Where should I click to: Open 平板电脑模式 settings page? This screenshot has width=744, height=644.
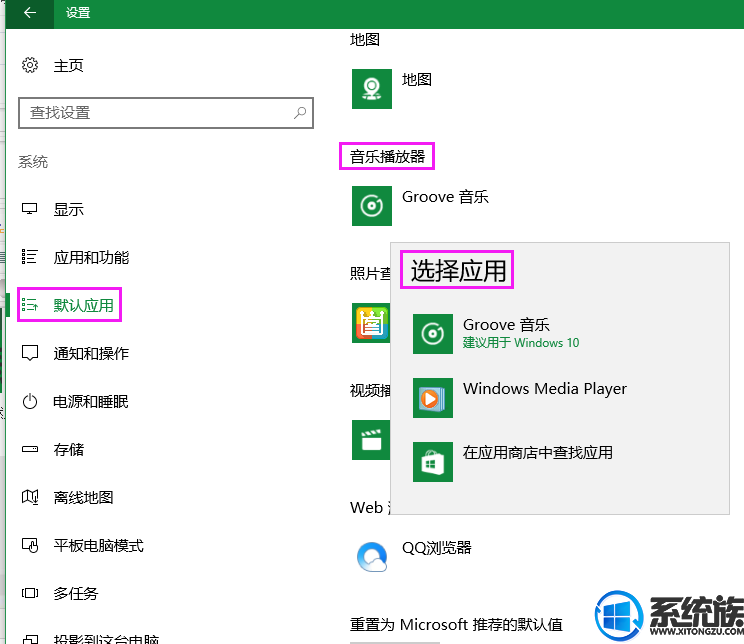point(98,545)
